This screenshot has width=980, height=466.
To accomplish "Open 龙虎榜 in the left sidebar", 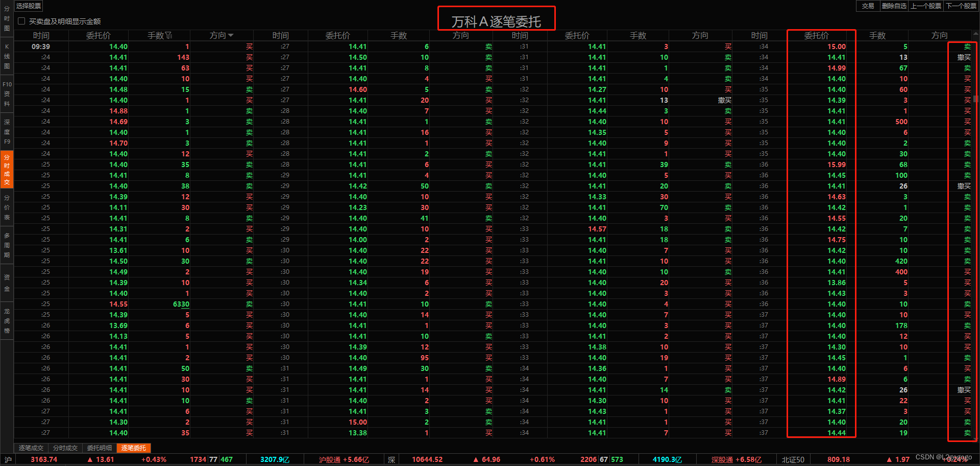I will coord(7,321).
